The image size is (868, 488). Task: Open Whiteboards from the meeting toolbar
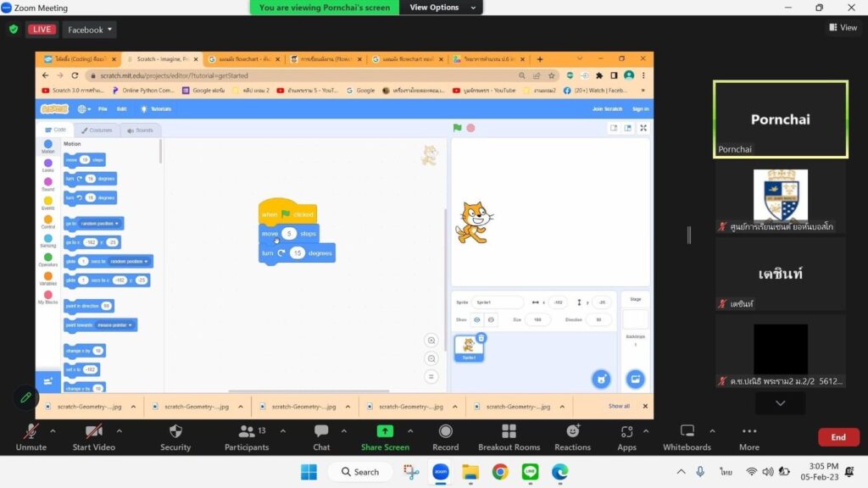687,437
